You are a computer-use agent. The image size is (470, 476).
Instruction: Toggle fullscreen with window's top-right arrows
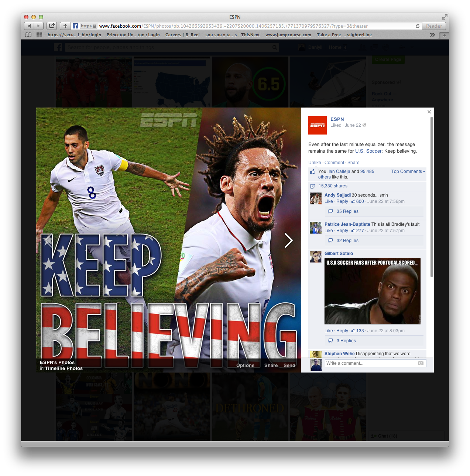coord(445,17)
